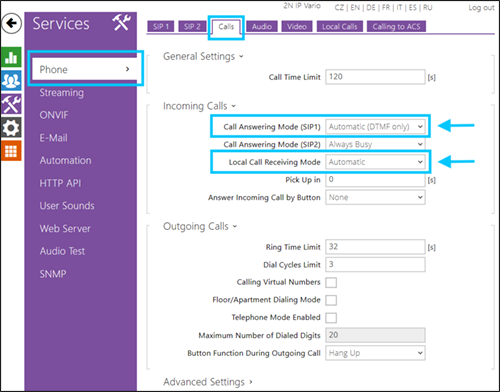Expand the Advanced Settings section
Viewport: 500px width, 392px height.
(x=208, y=382)
